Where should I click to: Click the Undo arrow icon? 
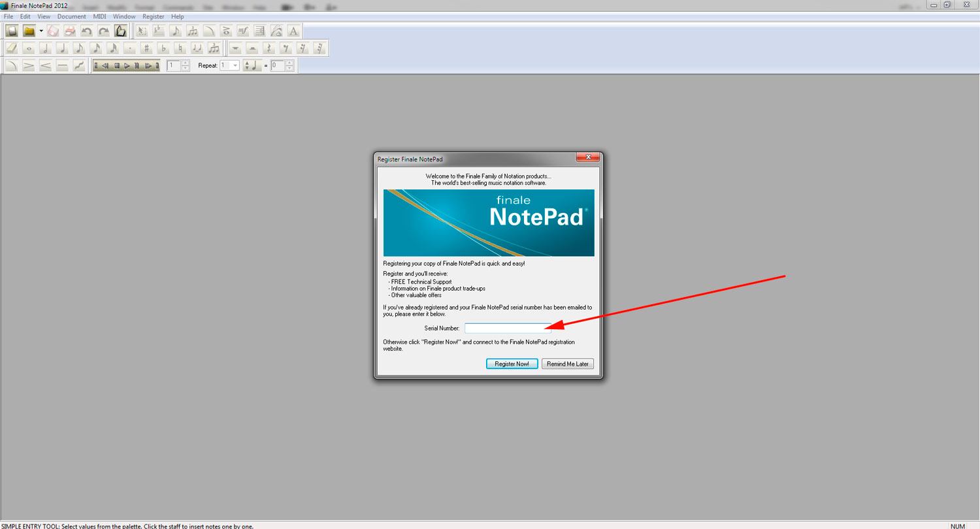(87, 31)
